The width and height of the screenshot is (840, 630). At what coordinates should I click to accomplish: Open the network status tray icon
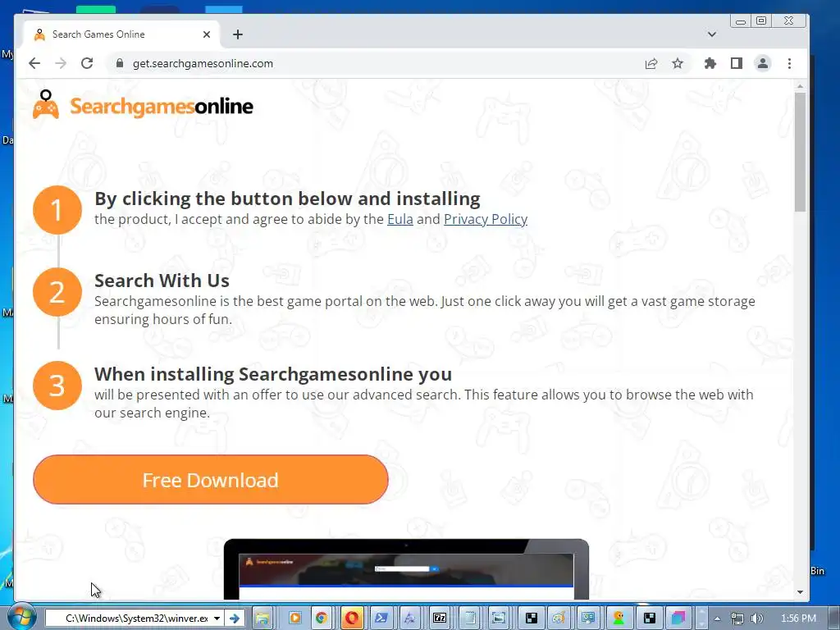coord(737,619)
